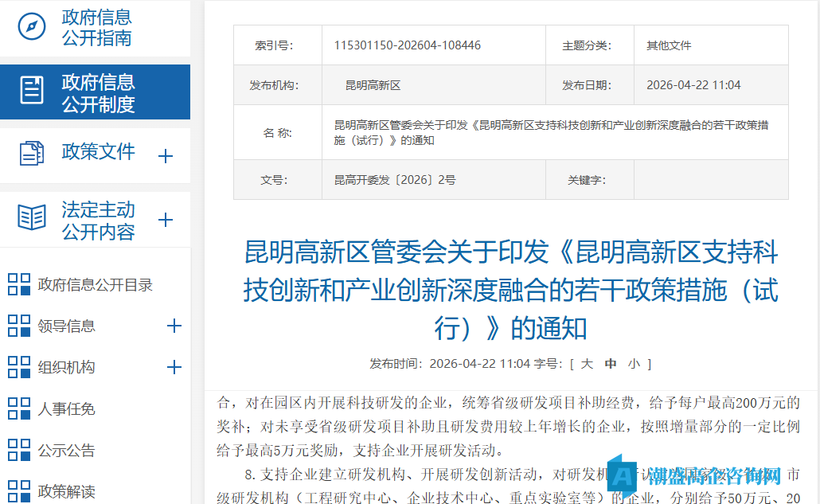Viewport: 820px width, 504px height.
Task: Click the 大 font size link
Action: click(x=587, y=365)
